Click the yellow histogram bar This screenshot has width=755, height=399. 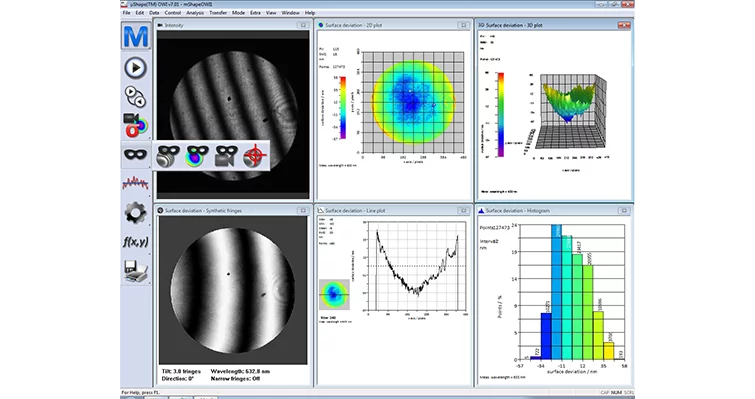tap(609, 351)
